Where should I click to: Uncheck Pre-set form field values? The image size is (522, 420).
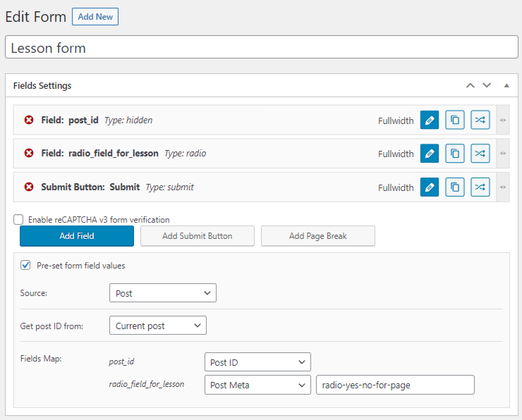[x=25, y=265]
